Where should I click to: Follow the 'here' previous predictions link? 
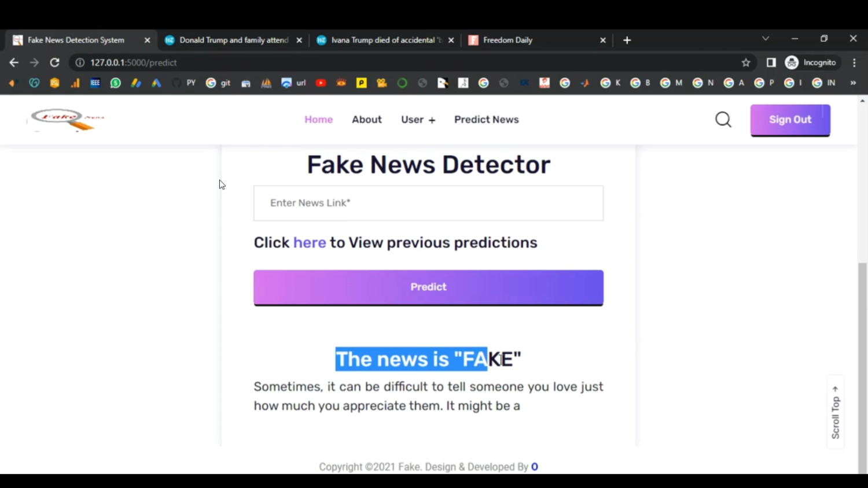[310, 242]
